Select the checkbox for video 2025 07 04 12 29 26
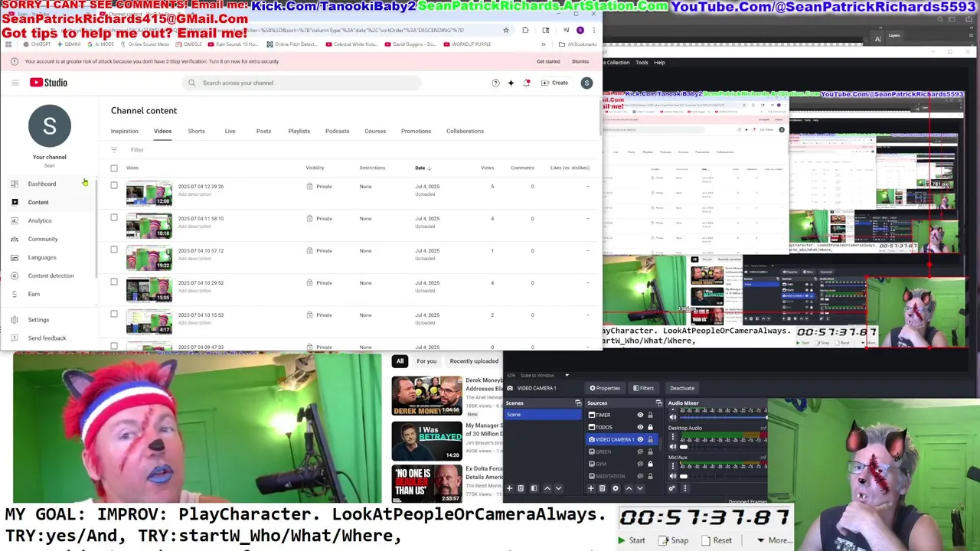This screenshot has height=551, width=980. tap(114, 185)
